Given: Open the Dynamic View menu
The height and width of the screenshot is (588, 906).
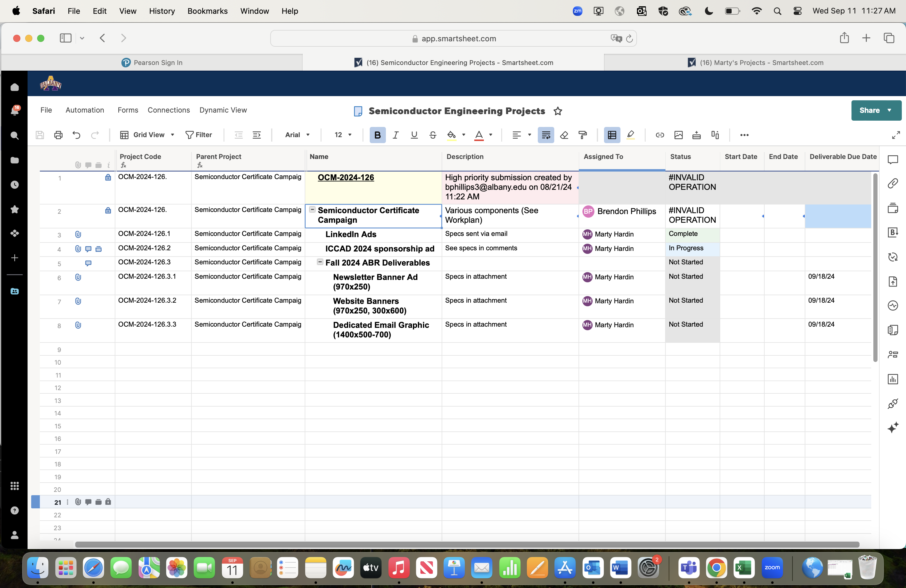Looking at the screenshot, I should pyautogui.click(x=223, y=110).
